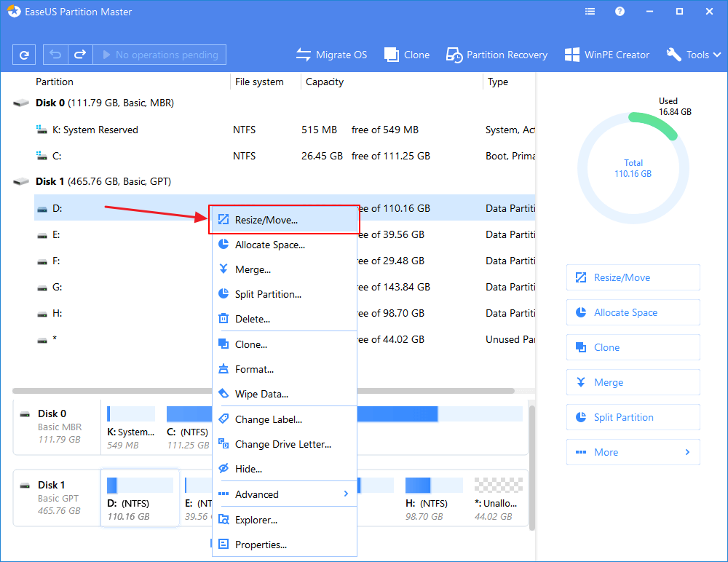Click the crossed eye icon beside Hide...
The height and width of the screenshot is (562, 728).
pos(223,468)
